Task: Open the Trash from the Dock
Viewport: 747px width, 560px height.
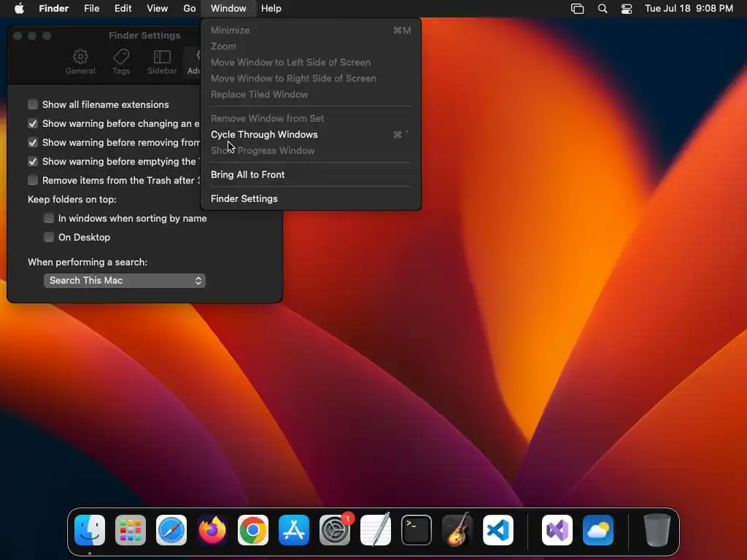Action: pyautogui.click(x=657, y=530)
